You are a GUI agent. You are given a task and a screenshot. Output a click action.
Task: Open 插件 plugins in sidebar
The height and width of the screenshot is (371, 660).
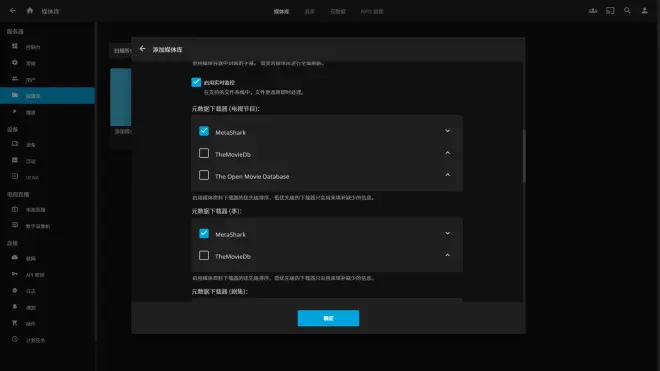pos(47,323)
